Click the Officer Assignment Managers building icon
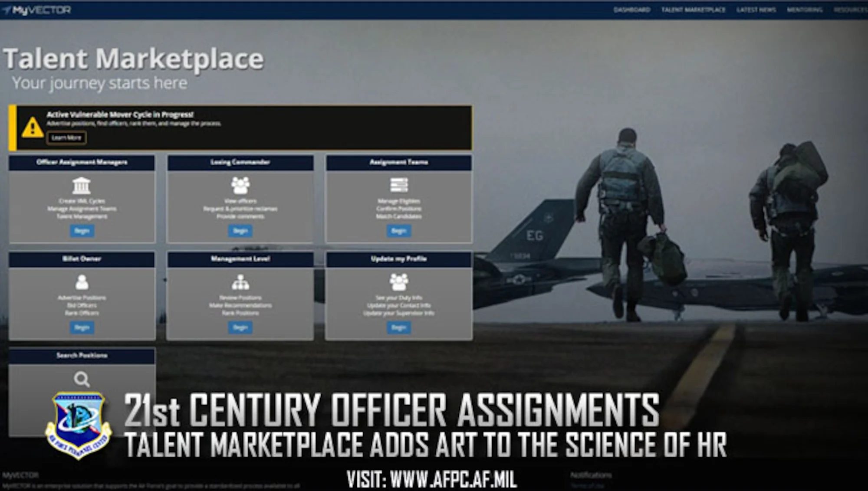Viewport: 868px width, 491px height. (82, 186)
